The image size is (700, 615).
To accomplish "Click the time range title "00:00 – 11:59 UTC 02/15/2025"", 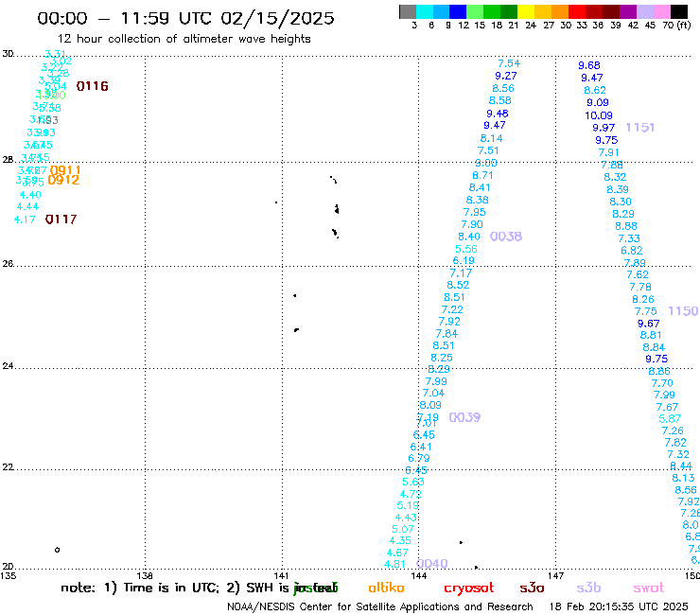I will [185, 18].
